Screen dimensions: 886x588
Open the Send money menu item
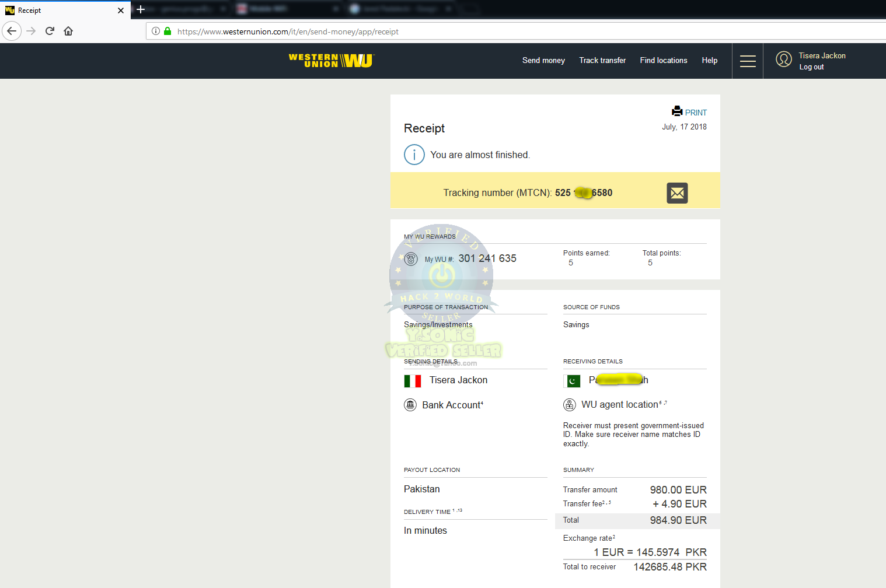pos(543,61)
